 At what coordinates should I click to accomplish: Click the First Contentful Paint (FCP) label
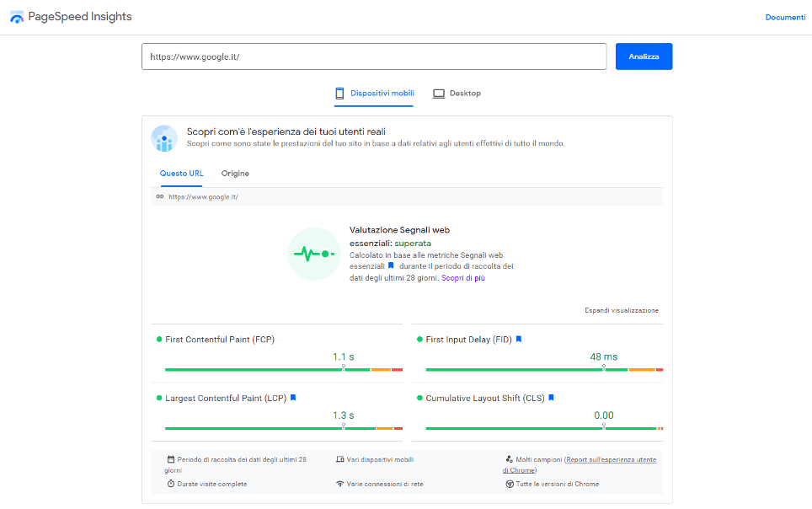coord(220,340)
